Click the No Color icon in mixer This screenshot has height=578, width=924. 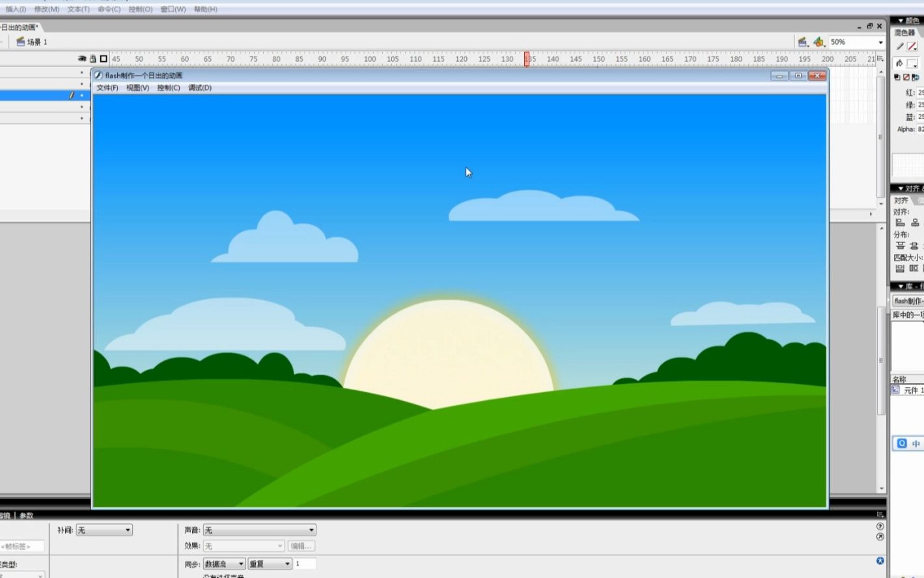906,77
